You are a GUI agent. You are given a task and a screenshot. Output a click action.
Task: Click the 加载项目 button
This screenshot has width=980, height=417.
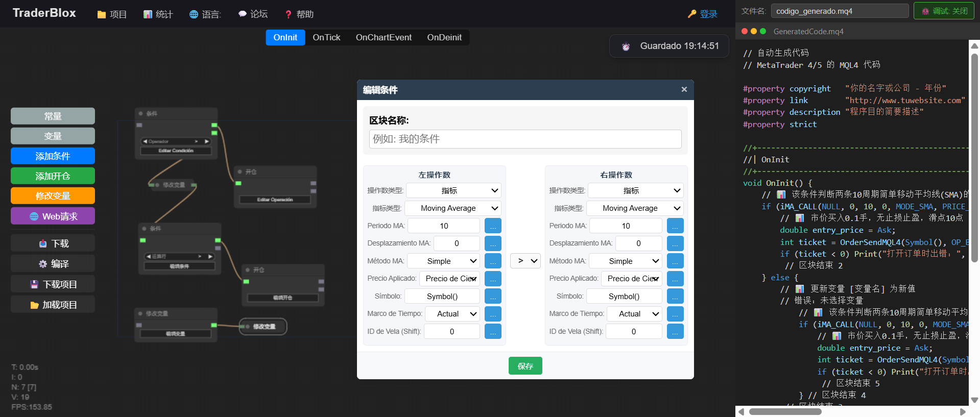(53, 305)
